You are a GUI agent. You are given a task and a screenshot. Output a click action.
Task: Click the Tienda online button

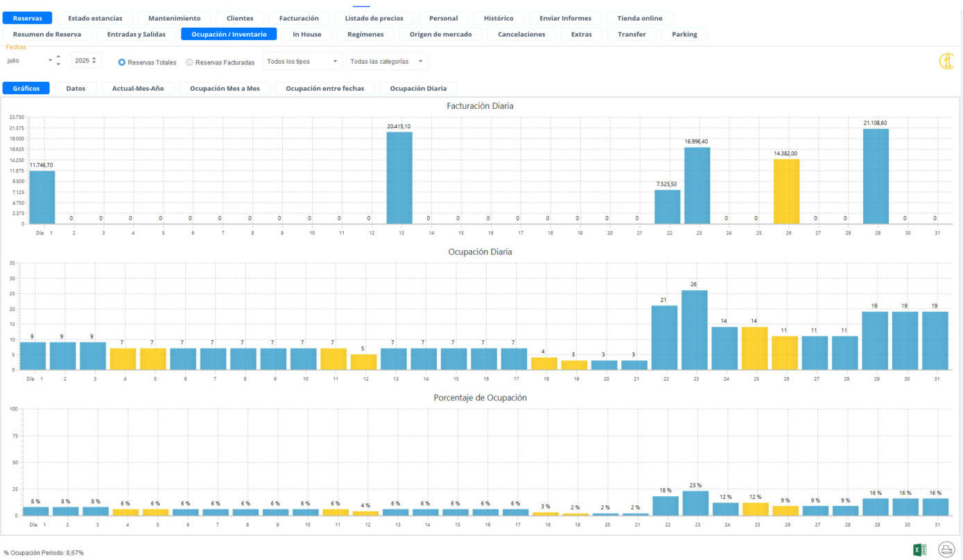click(x=639, y=18)
